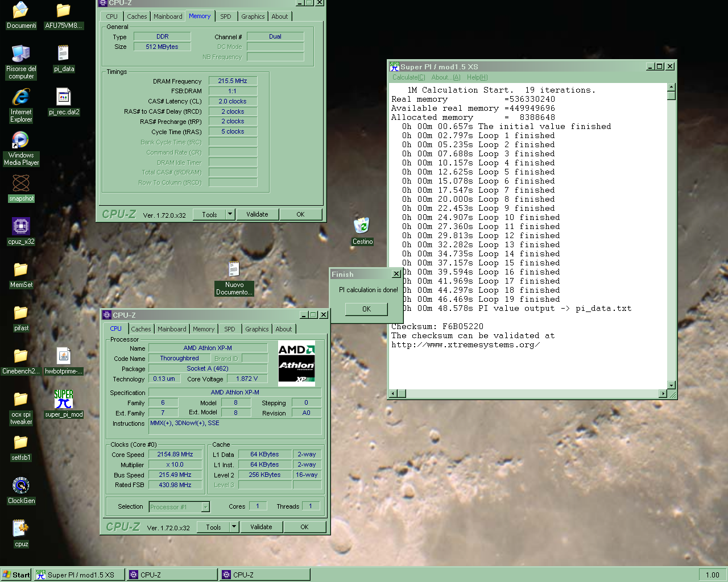Open Tools dropdown arrow in CPU tab CPU-Z window
Screen dimensions: 728x582
point(234,527)
